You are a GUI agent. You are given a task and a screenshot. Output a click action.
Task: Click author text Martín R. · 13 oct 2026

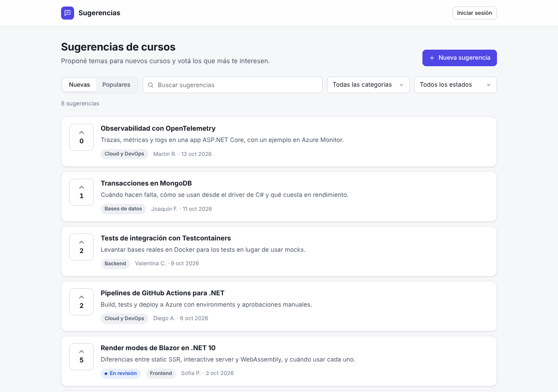click(183, 154)
